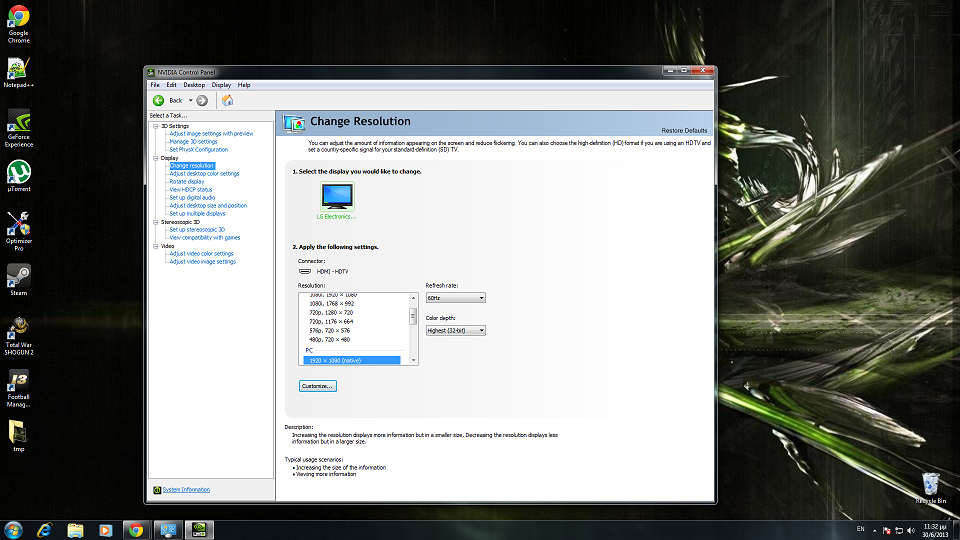
Task: Select resolution 480p, 720 × 480
Action: pyautogui.click(x=329, y=340)
